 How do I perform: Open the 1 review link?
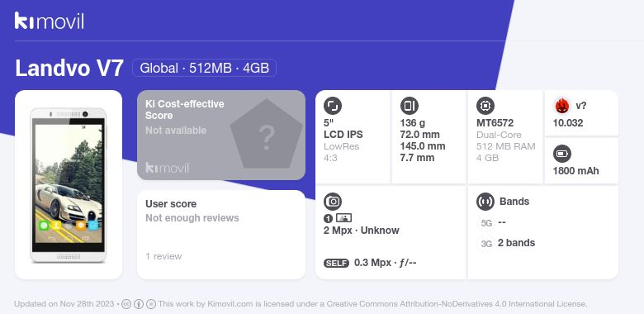163,256
